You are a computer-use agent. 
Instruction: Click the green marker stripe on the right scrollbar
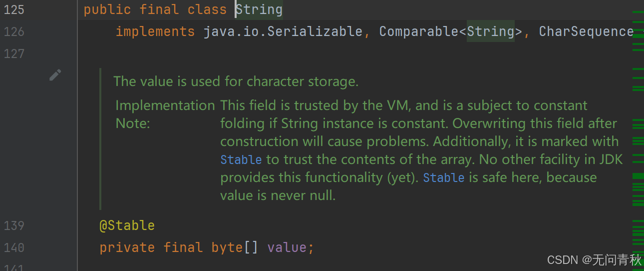638,176
